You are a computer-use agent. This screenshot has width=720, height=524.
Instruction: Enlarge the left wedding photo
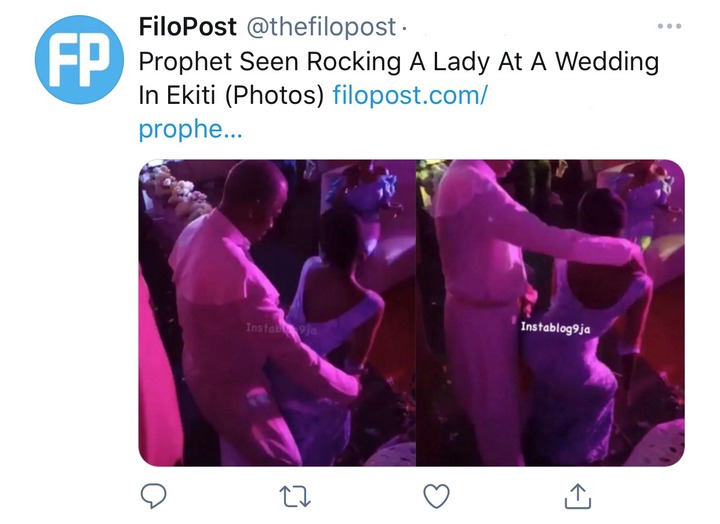(x=277, y=313)
